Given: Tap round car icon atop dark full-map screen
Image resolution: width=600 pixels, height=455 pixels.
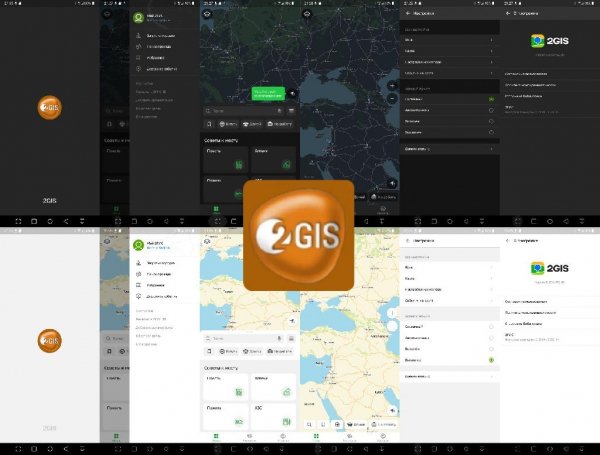Looking at the screenshot, I should pos(307,14).
